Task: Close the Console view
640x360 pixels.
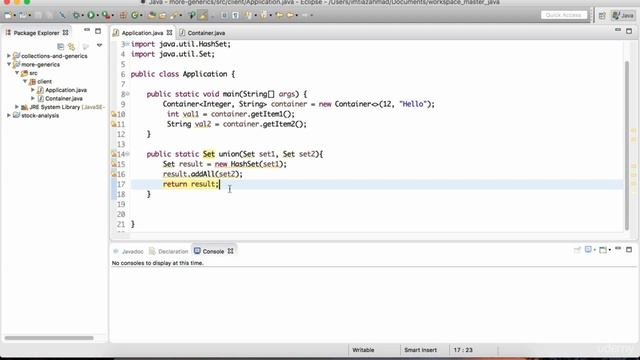Action: click(x=231, y=251)
